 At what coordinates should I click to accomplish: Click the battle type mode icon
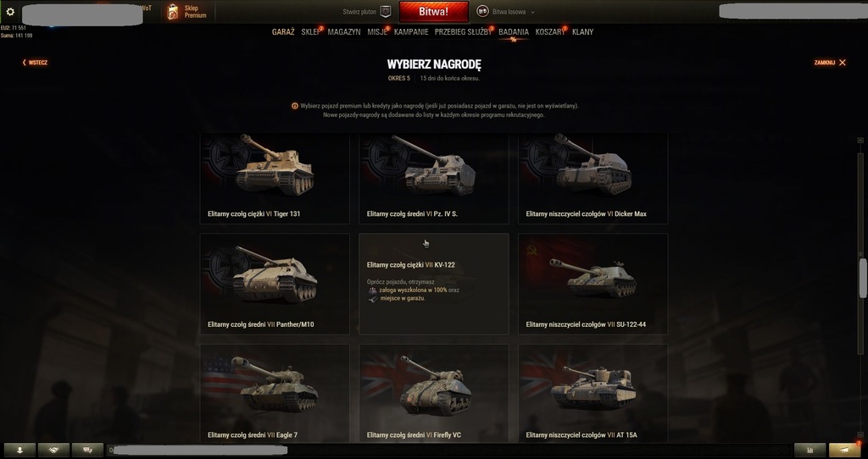pos(482,12)
